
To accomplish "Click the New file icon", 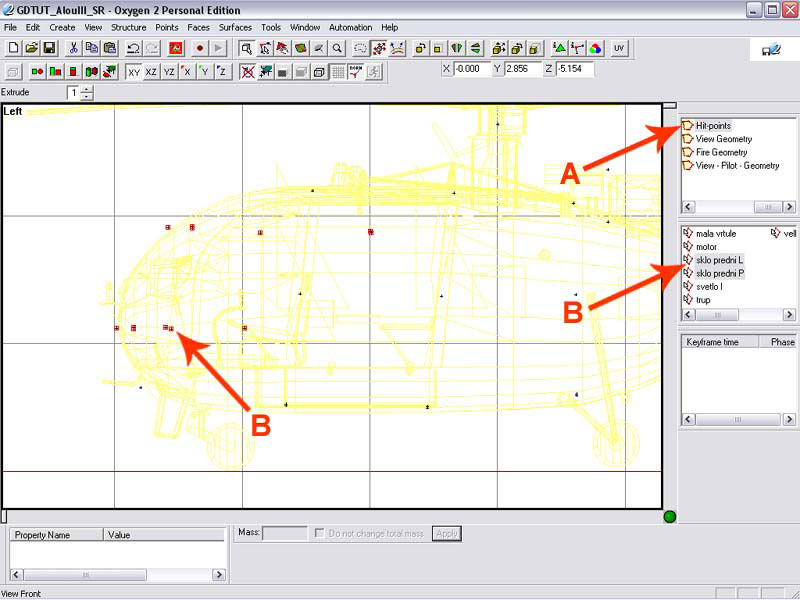I will [13, 48].
